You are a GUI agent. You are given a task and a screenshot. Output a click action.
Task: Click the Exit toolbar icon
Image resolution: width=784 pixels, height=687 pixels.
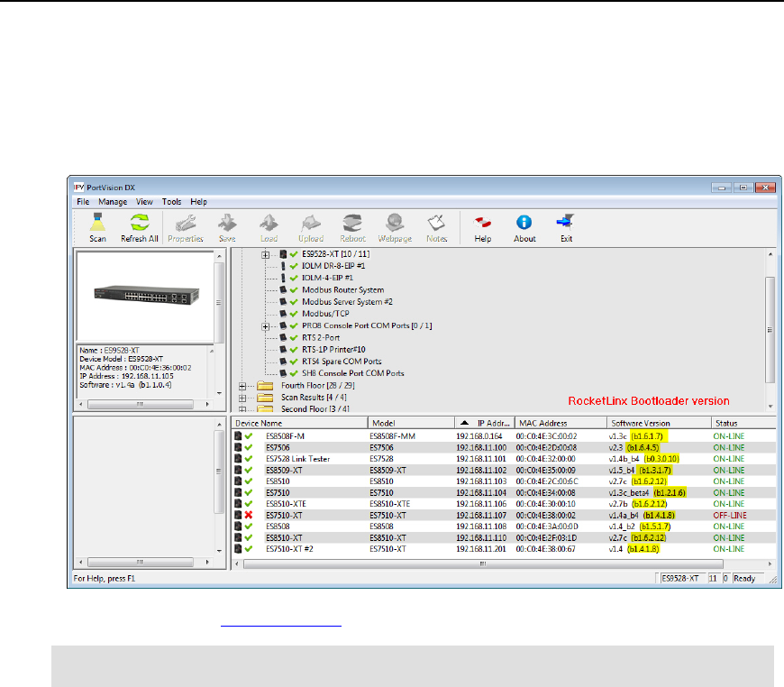[x=566, y=228]
